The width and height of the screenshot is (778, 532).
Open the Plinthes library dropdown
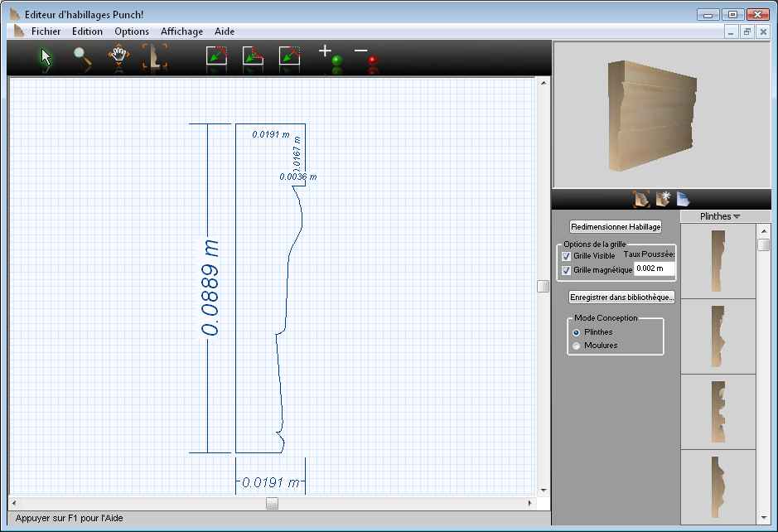720,216
